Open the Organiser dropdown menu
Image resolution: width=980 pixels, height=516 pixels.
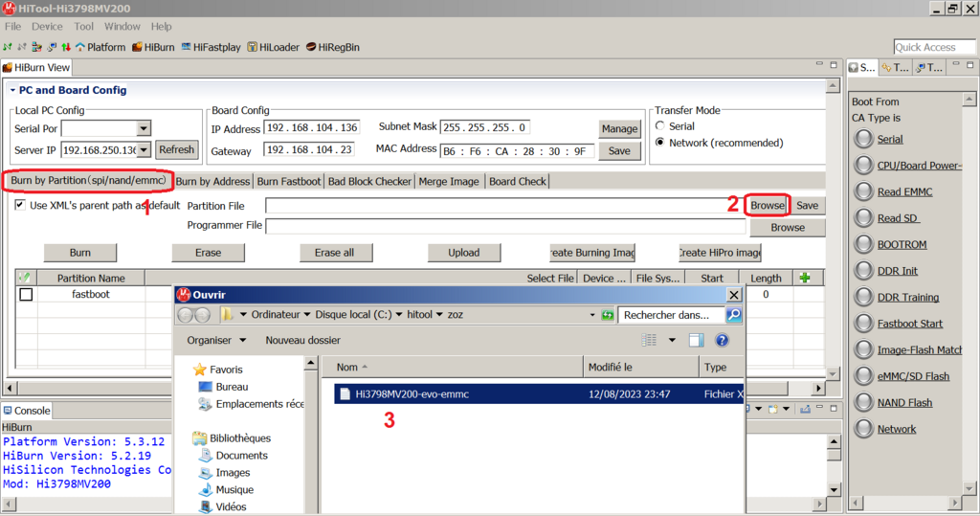(216, 340)
